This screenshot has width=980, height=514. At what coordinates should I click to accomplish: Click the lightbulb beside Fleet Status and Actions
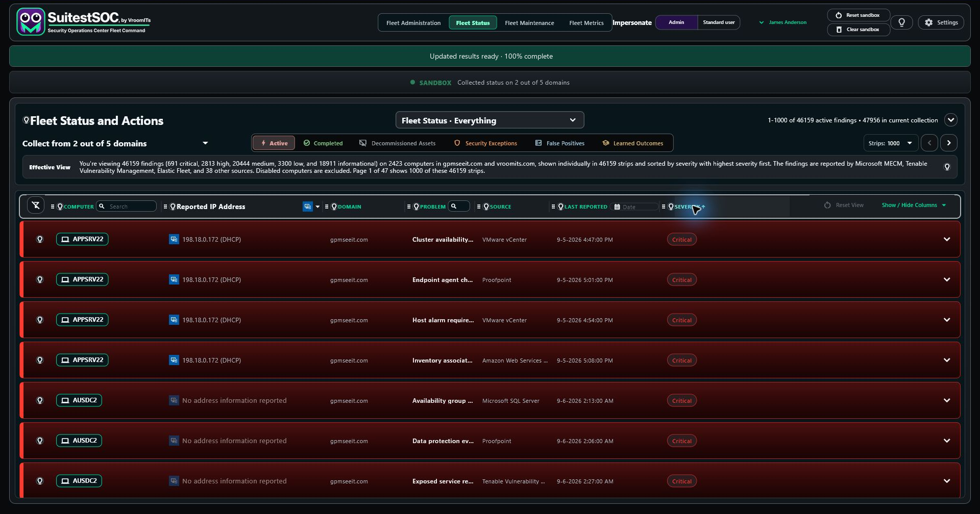tap(26, 120)
